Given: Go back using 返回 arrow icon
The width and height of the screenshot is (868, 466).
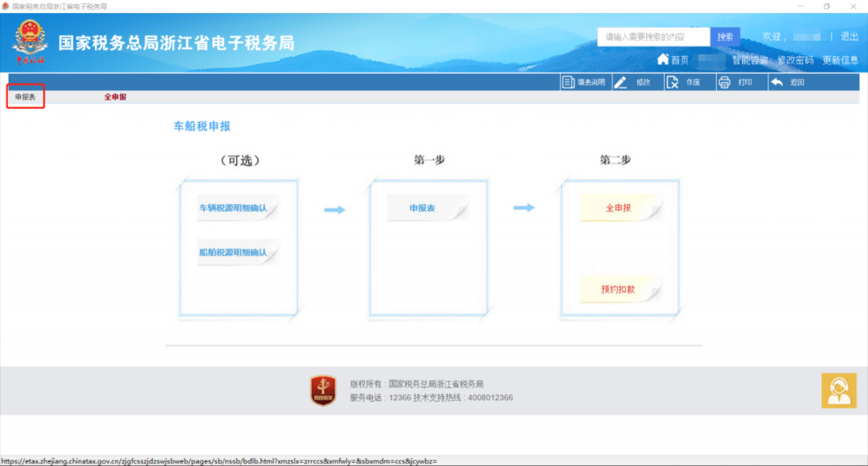Looking at the screenshot, I should pos(776,83).
